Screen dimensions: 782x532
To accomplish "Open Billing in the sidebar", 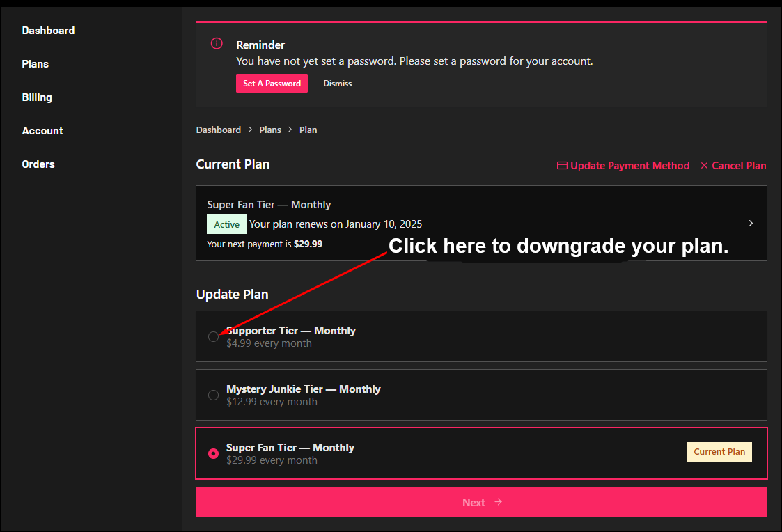I will pos(37,97).
